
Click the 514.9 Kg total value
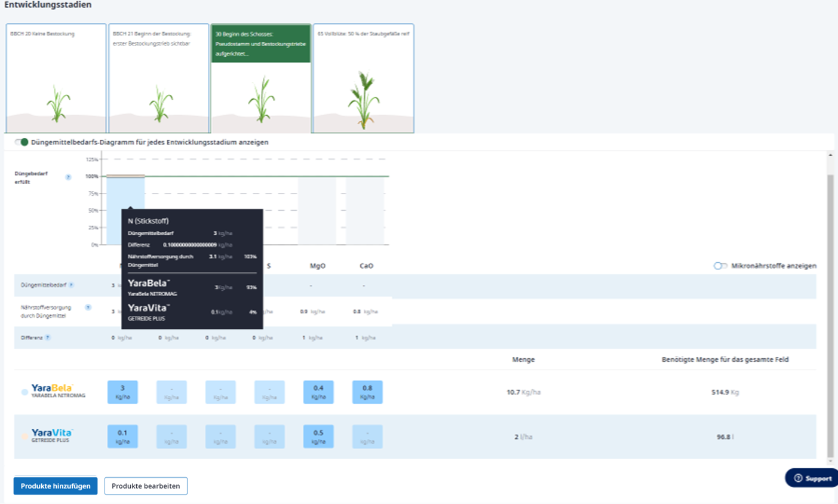725,392
